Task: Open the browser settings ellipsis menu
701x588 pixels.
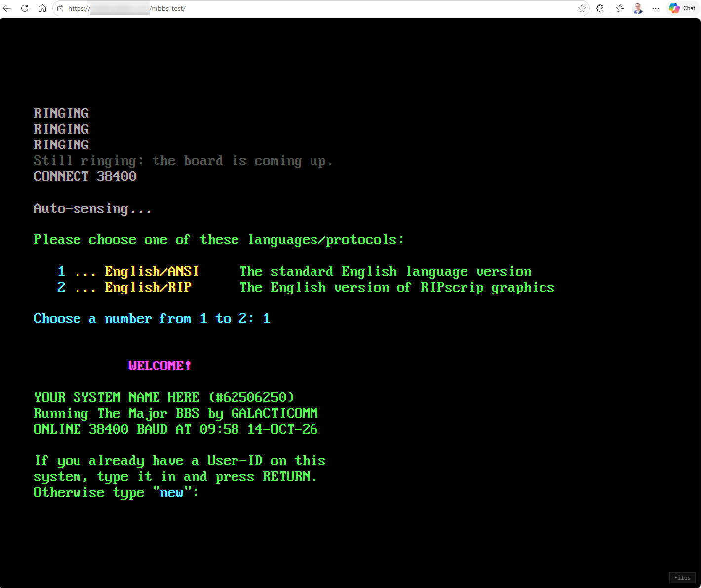Action: pos(656,8)
